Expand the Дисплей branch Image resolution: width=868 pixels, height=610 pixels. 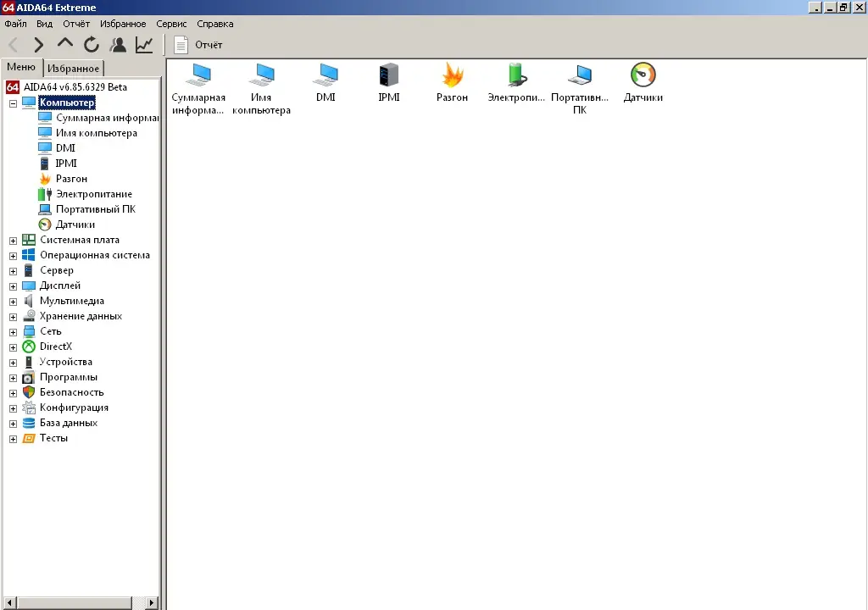[13, 286]
